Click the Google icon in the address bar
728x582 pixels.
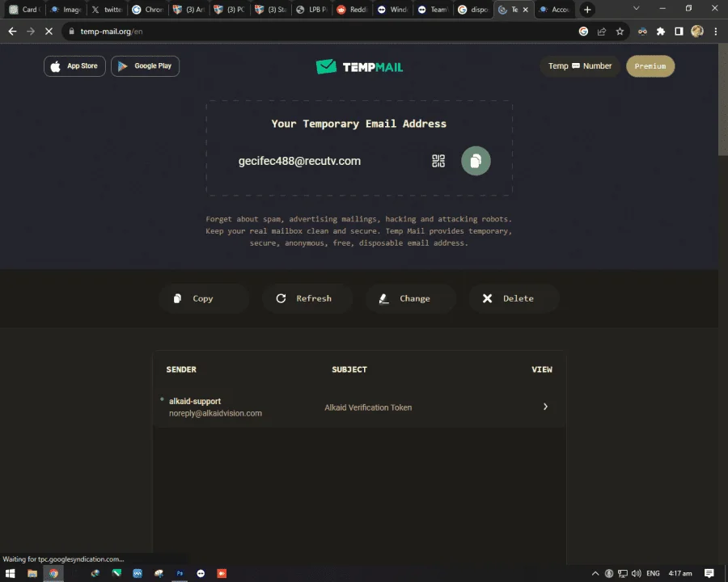click(583, 31)
